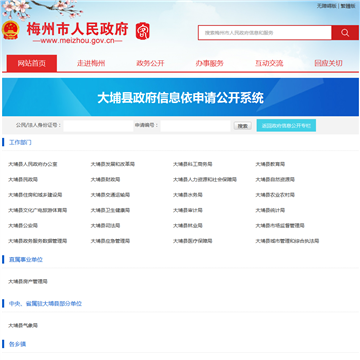The width and height of the screenshot is (360, 360).
Task: Open 大埔县人民政府办公室 link
Action: [x=33, y=164]
